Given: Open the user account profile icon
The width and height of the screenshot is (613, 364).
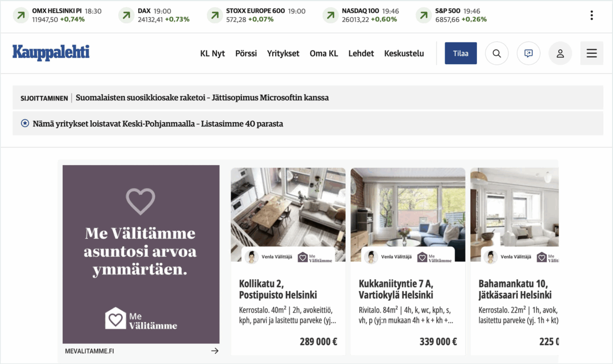Looking at the screenshot, I should point(560,53).
